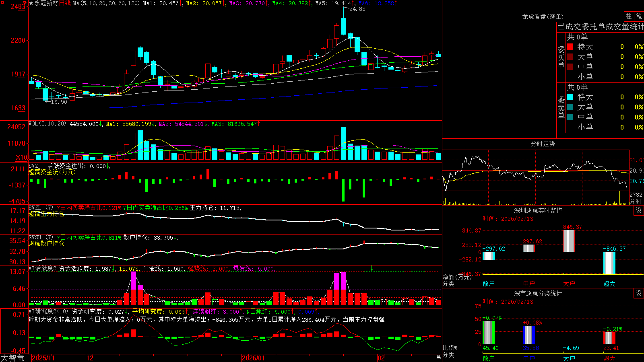This screenshot has width=644, height=362.
Task: Click the 龙虎看盘(逐单) panel title
Action: click(543, 16)
